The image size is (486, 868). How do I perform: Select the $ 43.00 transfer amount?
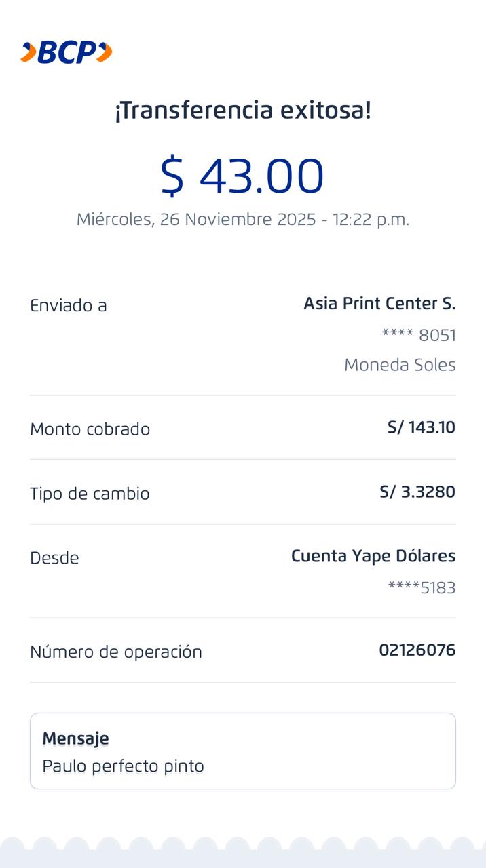click(242, 176)
